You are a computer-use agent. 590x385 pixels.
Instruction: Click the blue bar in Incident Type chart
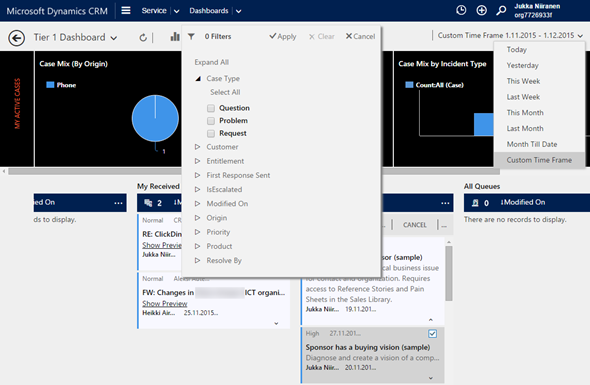click(x=484, y=124)
